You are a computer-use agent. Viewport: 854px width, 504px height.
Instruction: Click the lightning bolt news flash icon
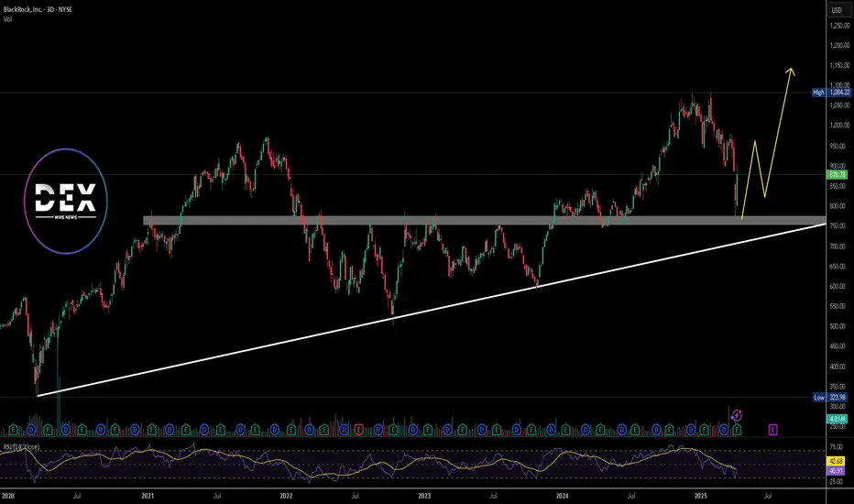pyautogui.click(x=737, y=416)
